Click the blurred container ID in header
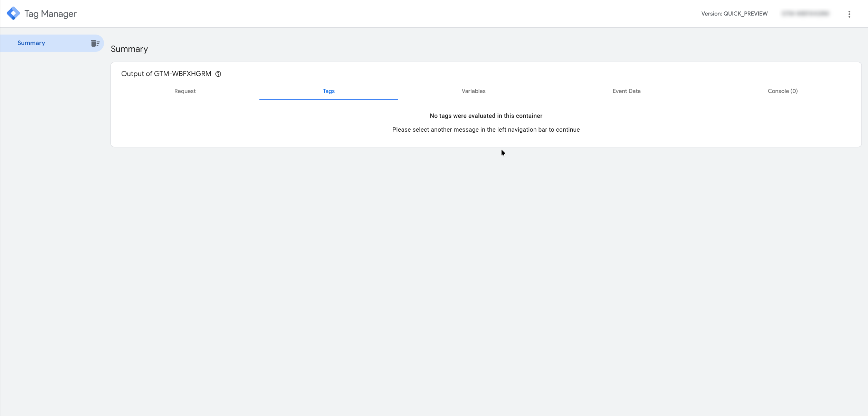 [805, 14]
